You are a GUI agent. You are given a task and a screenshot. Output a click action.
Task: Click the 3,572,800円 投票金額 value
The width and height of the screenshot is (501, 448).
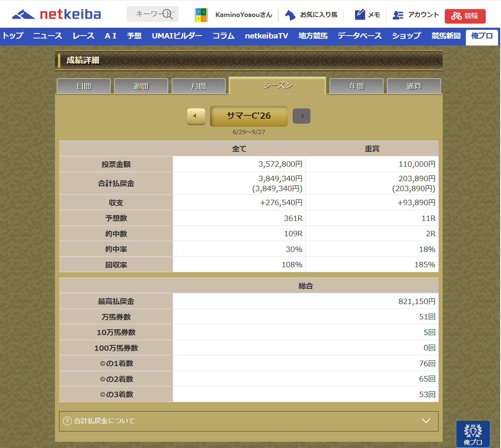(281, 164)
